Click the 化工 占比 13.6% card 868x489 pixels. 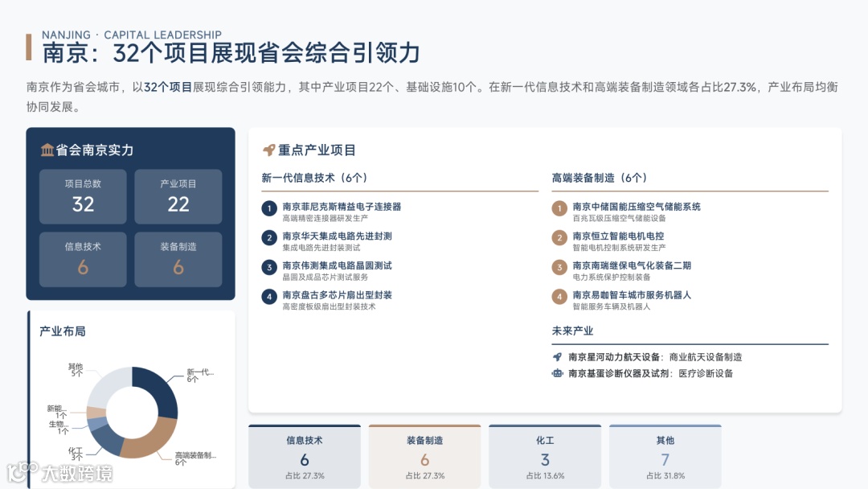pyautogui.click(x=545, y=457)
